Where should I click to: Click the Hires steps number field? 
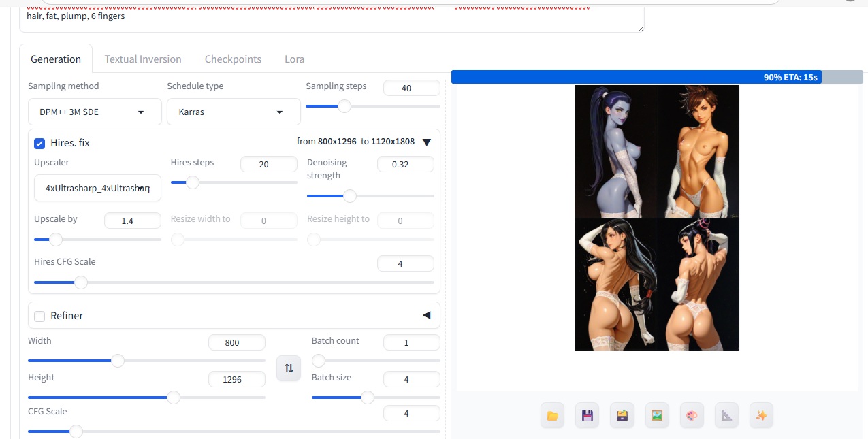tap(269, 164)
